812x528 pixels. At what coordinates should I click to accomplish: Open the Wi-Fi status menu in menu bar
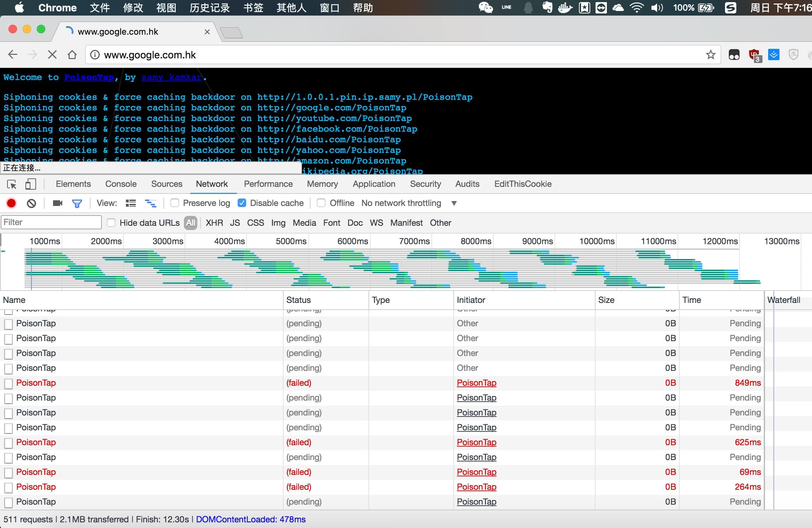pyautogui.click(x=637, y=8)
